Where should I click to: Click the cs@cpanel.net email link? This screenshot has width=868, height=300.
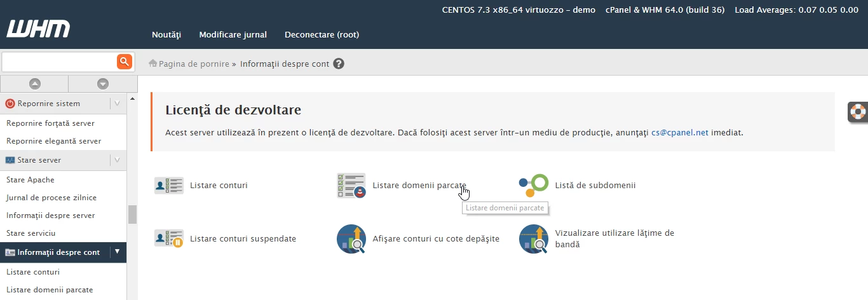pyautogui.click(x=679, y=133)
